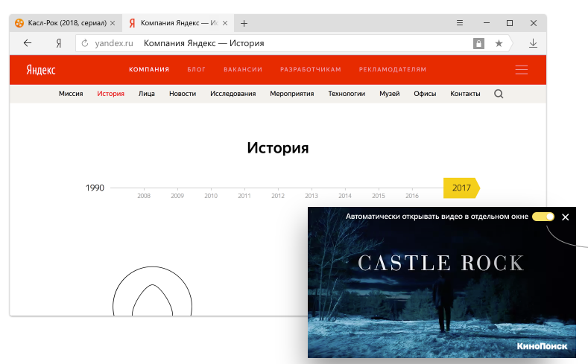Open the downloads arrow icon
Viewport: 588px width, 364px height.
click(x=533, y=43)
